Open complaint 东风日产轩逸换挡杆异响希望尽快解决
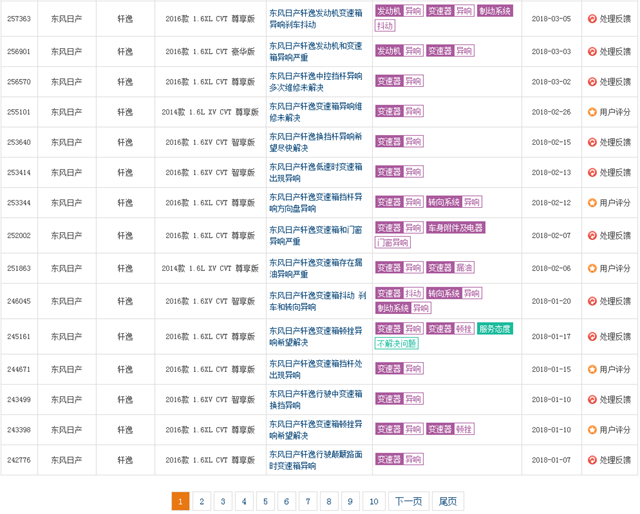 coord(316,142)
